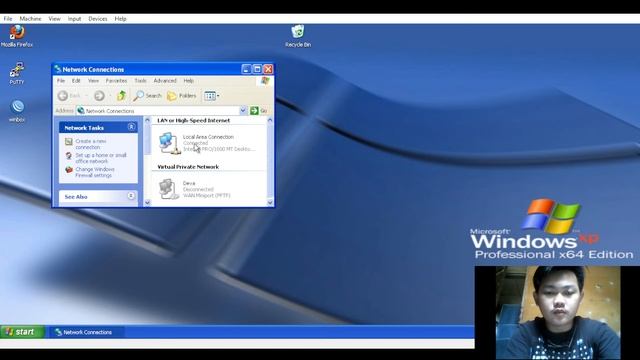Open the VirtualBox Help menu

[120, 19]
